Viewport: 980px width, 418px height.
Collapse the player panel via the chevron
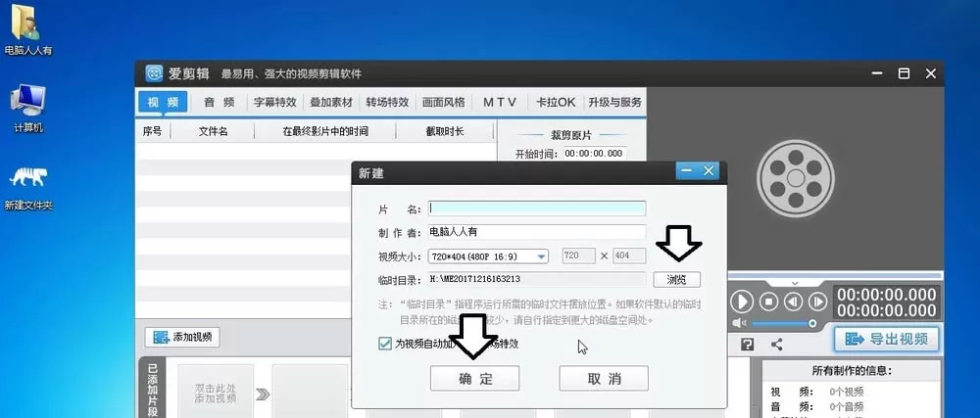[x=795, y=283]
